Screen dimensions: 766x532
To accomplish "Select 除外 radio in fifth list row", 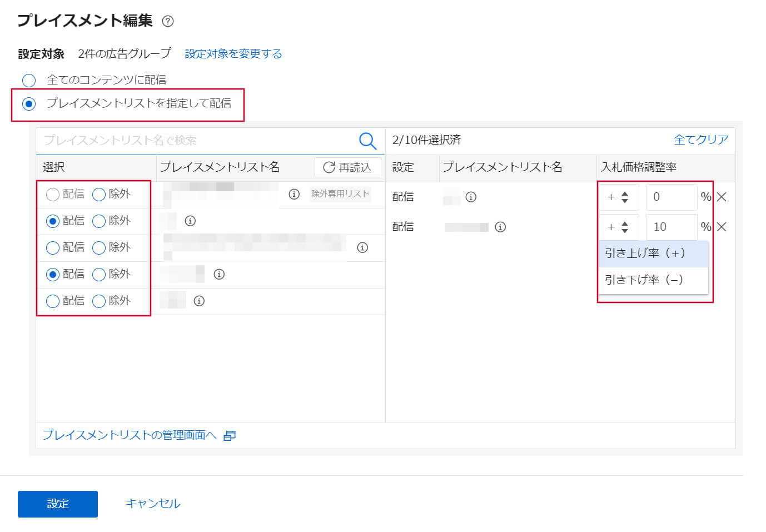I will 99,301.
